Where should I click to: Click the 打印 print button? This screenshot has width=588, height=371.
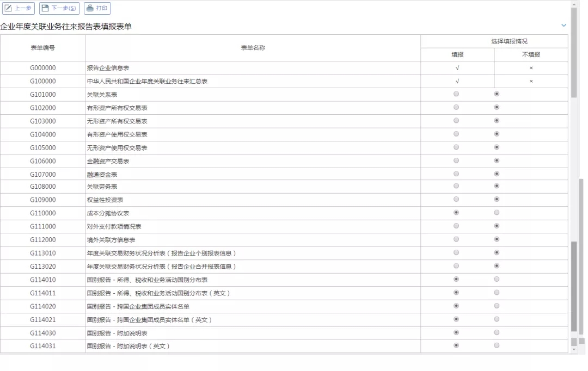[x=97, y=8]
